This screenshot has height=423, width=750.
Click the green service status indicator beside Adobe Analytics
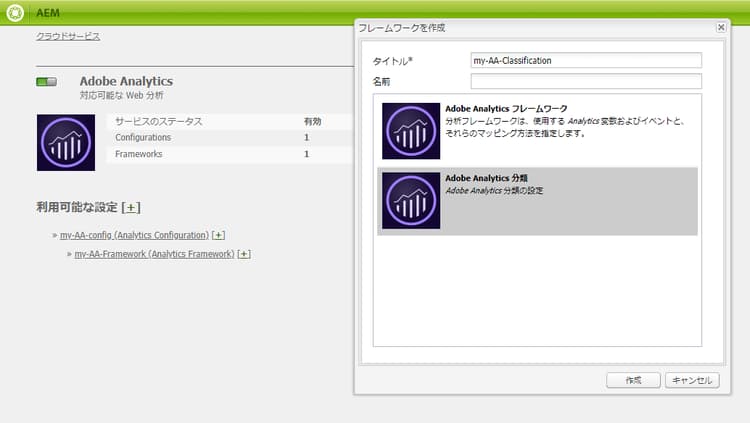click(46, 82)
